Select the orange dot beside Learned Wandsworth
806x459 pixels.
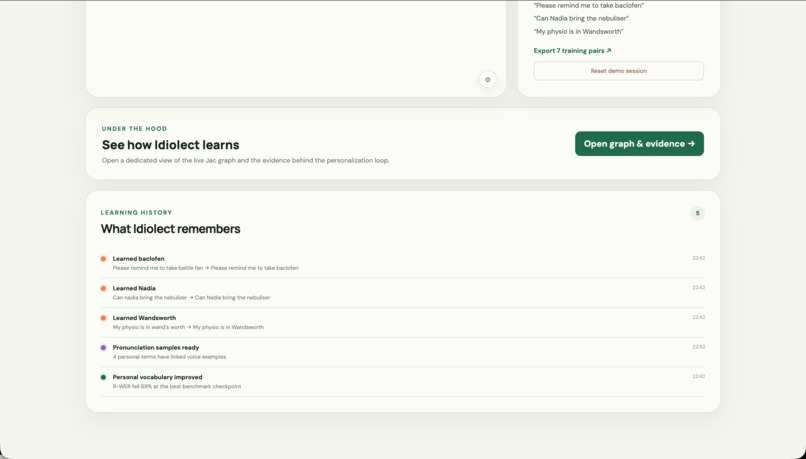tap(103, 318)
